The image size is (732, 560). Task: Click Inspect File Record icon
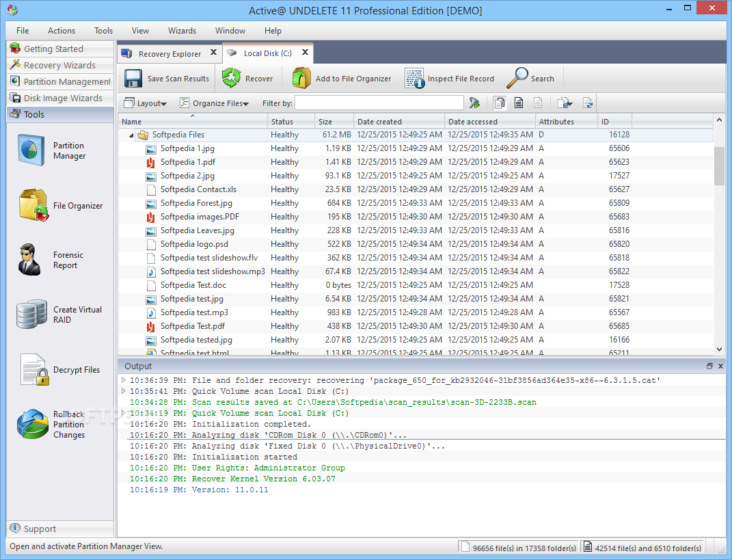tap(415, 78)
